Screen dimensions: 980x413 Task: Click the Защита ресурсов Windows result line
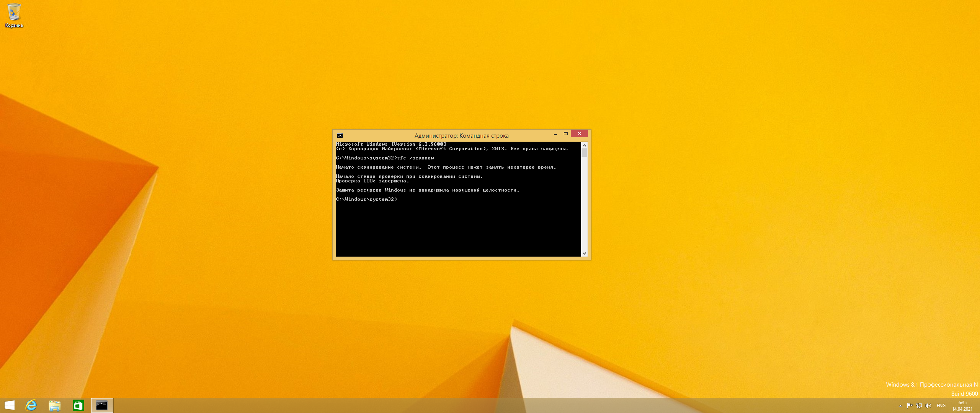pyautogui.click(x=428, y=190)
